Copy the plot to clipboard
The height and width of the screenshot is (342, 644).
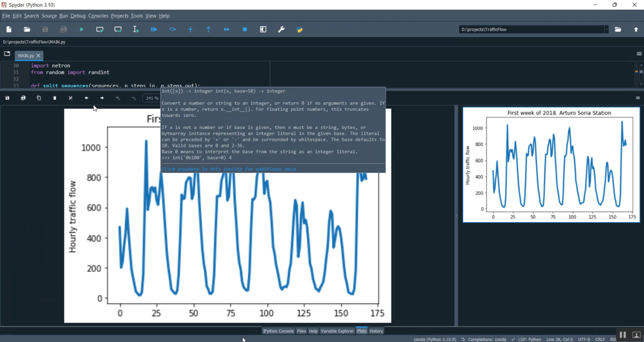(x=39, y=98)
